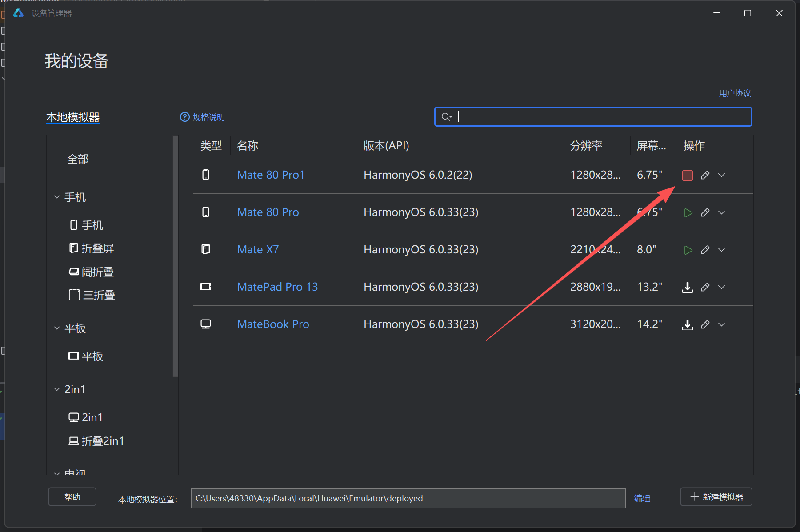Screen dimensions: 800x532
Task: Expand more actions for MatePad Pro 13
Action: (722, 288)
